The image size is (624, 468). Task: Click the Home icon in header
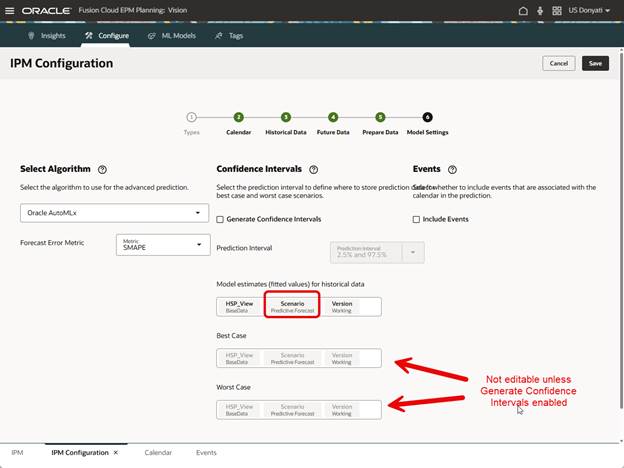point(523,10)
